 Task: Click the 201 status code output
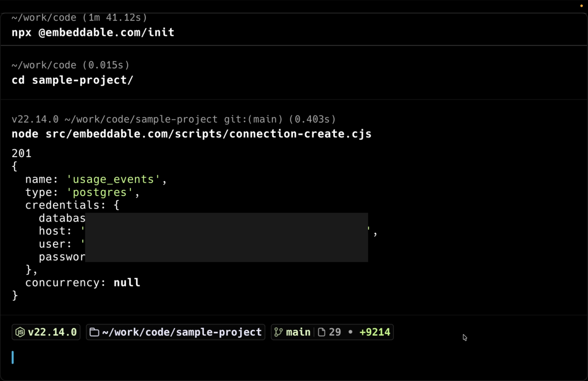point(21,153)
